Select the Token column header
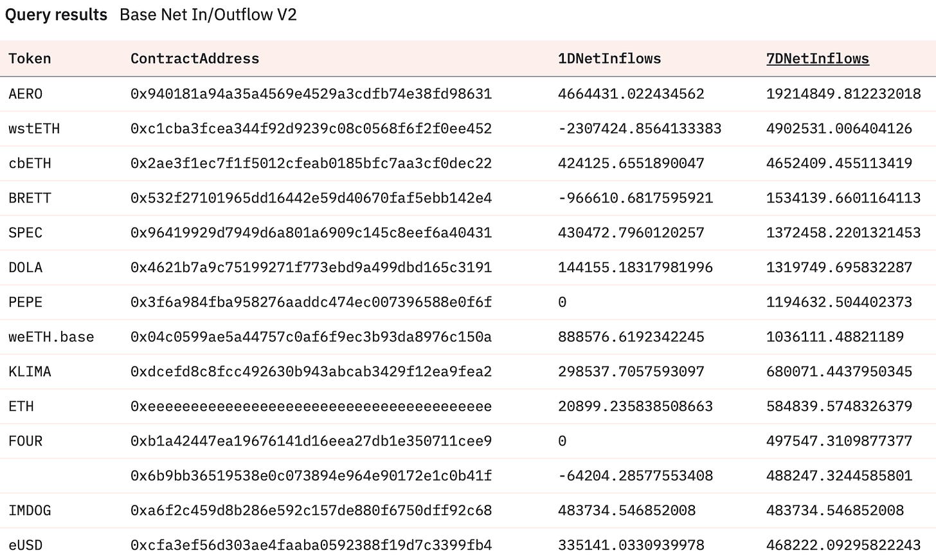 pos(30,59)
